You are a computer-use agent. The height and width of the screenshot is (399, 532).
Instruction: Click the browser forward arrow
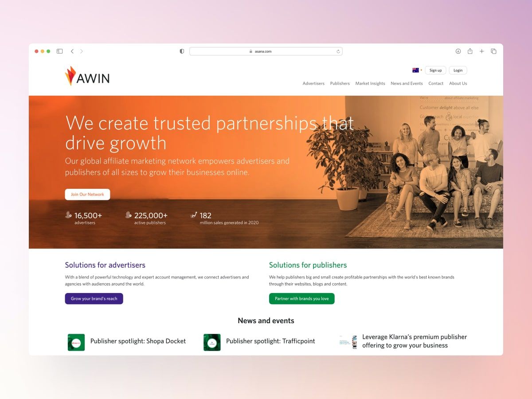[82, 51]
